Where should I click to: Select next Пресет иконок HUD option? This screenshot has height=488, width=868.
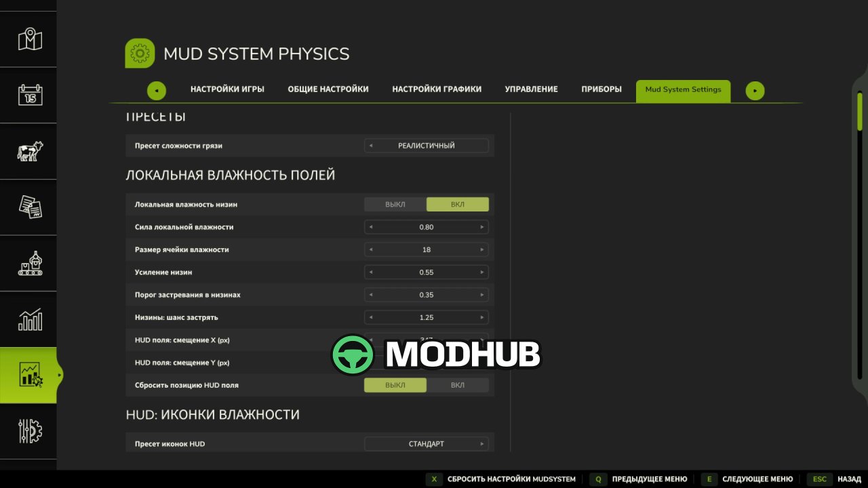point(482,444)
